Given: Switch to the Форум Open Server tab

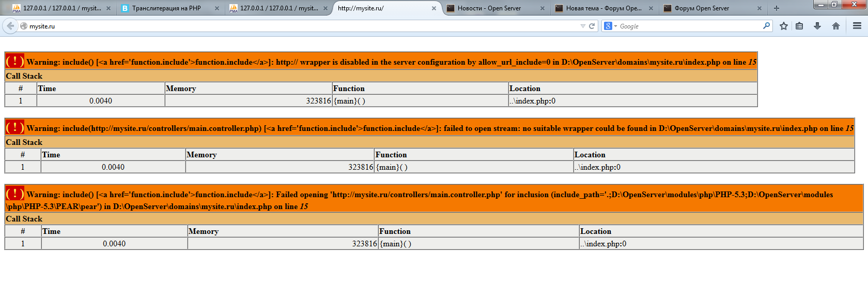Looking at the screenshot, I should click(x=702, y=8).
